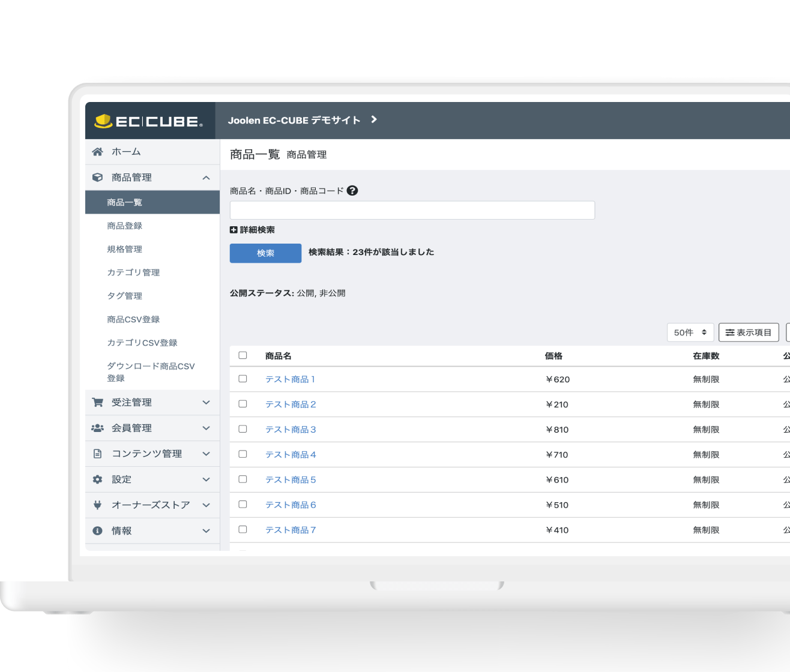Click the ¥210 price cell
Screen dimensions: 790x672
tap(556, 404)
